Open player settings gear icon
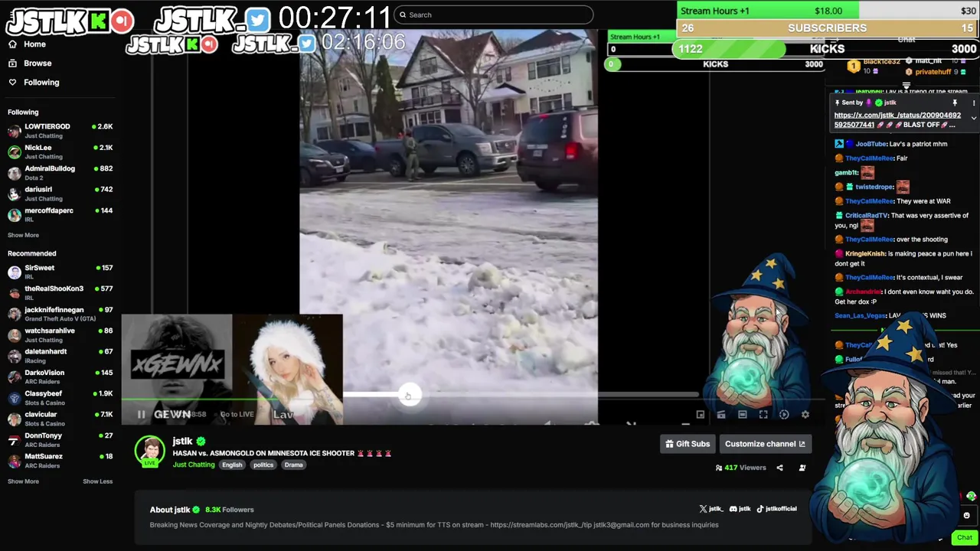Image resolution: width=980 pixels, height=551 pixels. (x=805, y=415)
